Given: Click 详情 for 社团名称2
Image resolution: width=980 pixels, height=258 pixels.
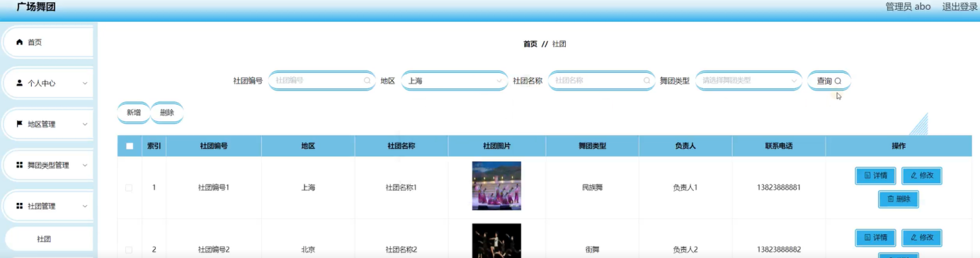Looking at the screenshot, I should click(x=876, y=238).
